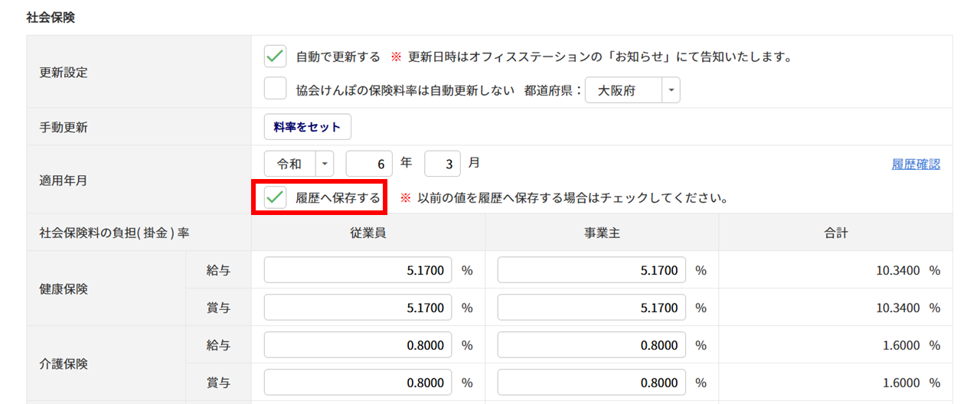Click the 適用年月 month input field

443,164
